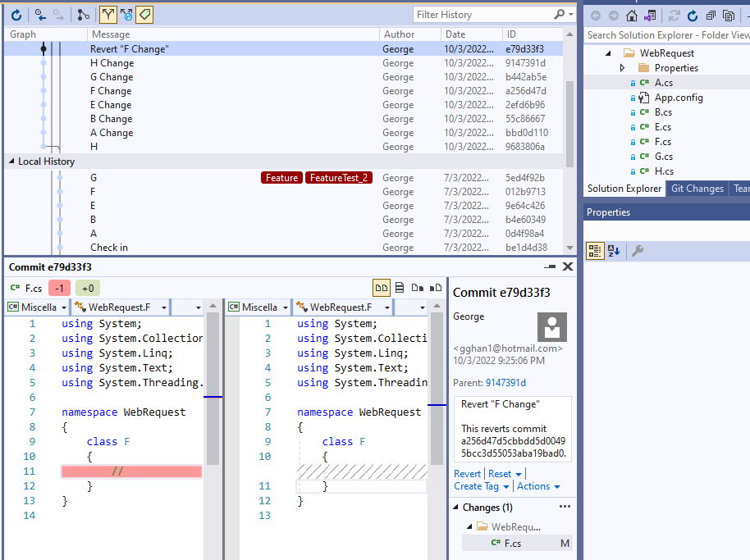Image resolution: width=750 pixels, height=560 pixels.
Task: Collapse the Local History section
Action: tap(11, 162)
